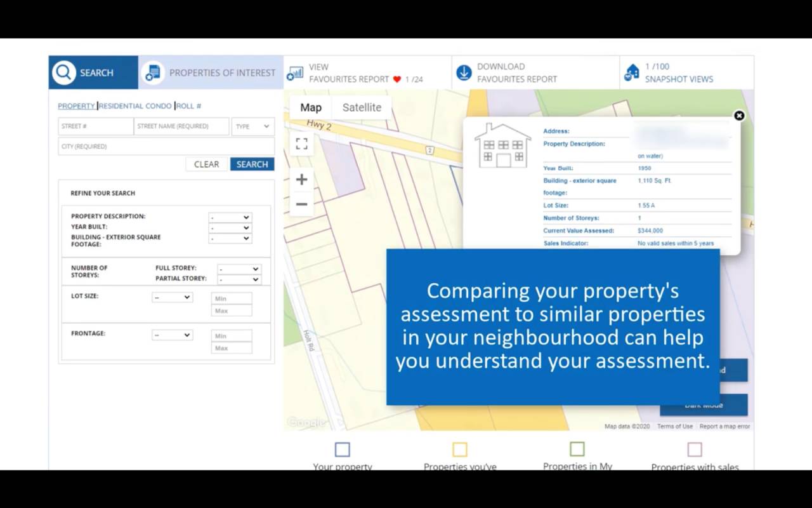Open the Roll # search link
The image size is (812, 508).
click(x=189, y=106)
